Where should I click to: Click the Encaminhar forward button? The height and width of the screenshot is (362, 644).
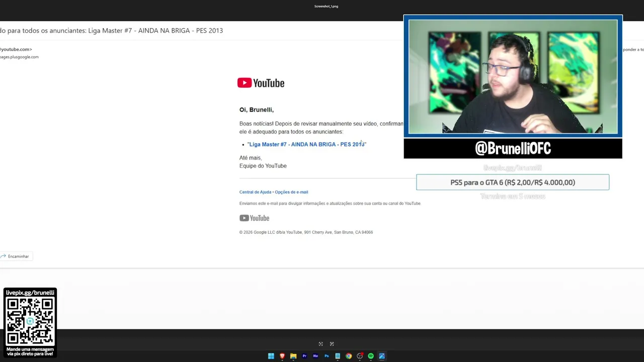(15, 256)
